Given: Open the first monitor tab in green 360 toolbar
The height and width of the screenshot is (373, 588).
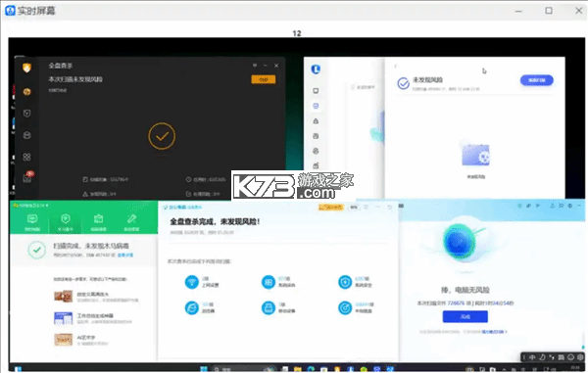Looking at the screenshot, I should point(32,222).
